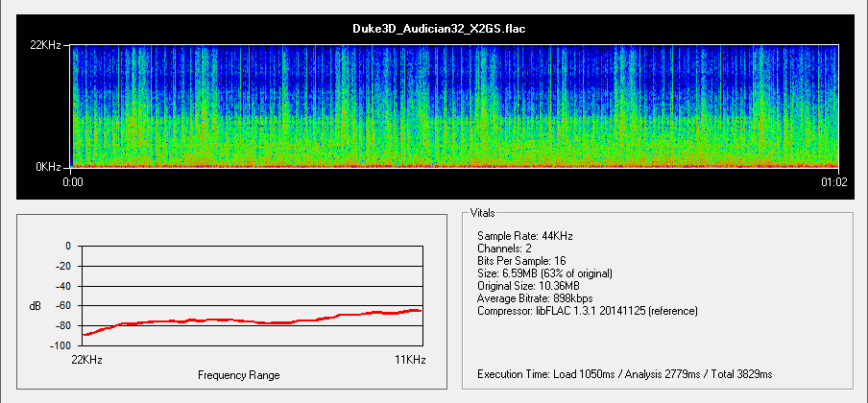Select the Channels: 2 line
Screen dimensions: 868x403
pyautogui.click(x=504, y=248)
